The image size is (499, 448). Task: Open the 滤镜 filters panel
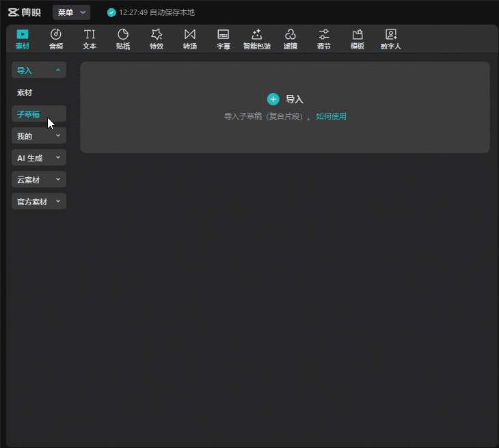291,39
